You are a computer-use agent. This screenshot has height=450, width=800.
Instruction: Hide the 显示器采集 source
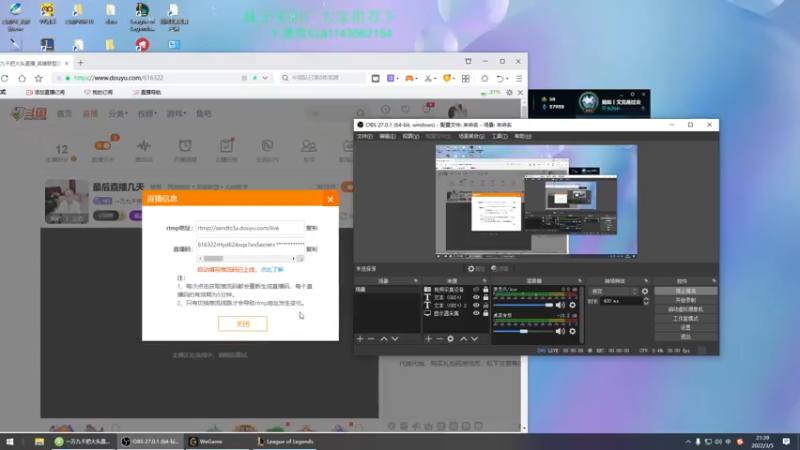tap(476, 313)
